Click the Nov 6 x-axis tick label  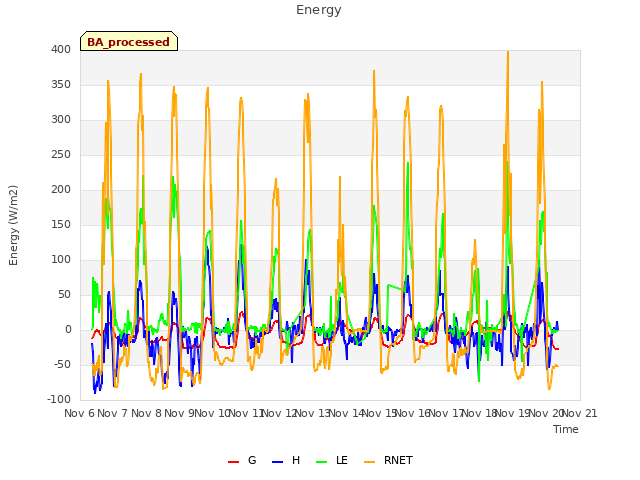[x=79, y=414]
